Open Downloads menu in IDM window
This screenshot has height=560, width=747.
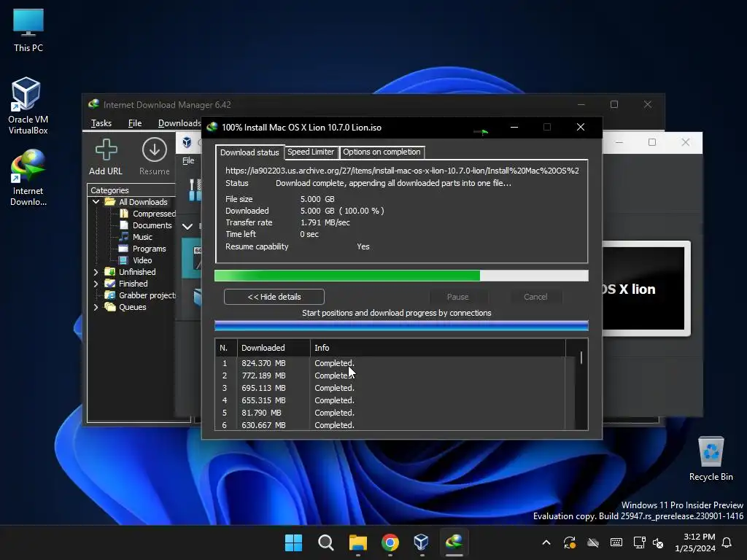179,123
